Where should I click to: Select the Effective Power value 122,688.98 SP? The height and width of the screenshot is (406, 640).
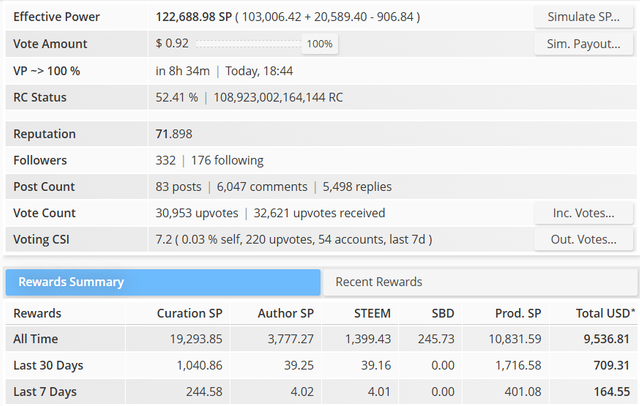click(193, 17)
